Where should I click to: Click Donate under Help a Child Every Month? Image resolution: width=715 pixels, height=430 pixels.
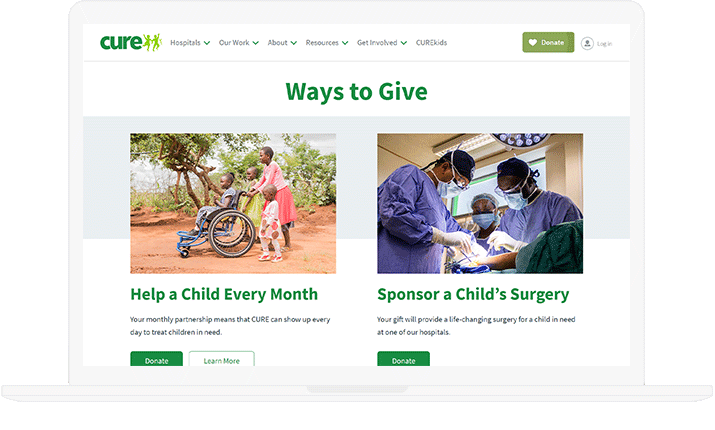156,359
